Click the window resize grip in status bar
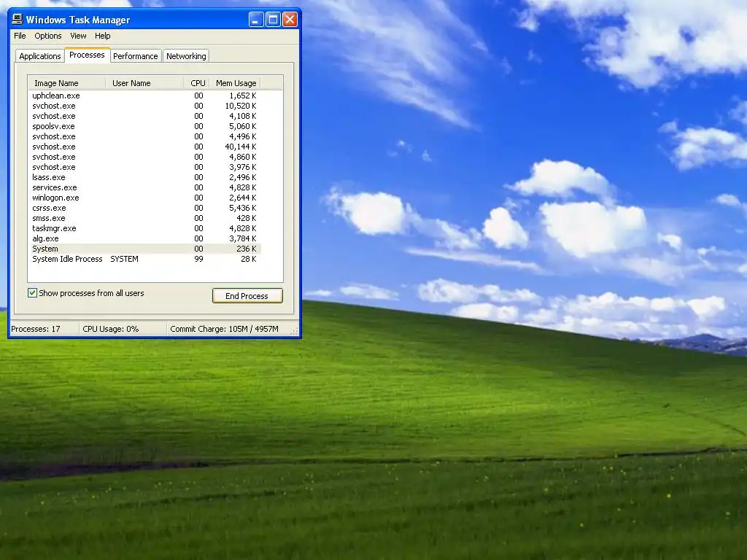Viewport: 747px width, 560px height. 295,332
